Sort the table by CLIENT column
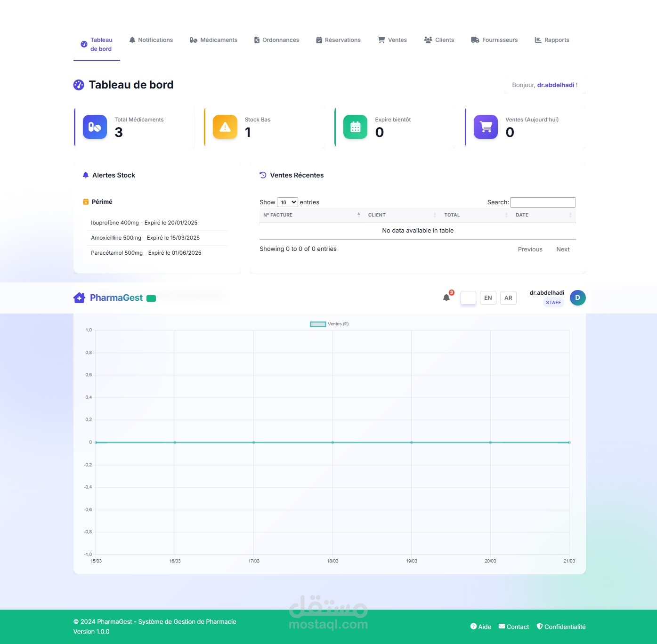This screenshot has height=644, width=657. click(402, 215)
